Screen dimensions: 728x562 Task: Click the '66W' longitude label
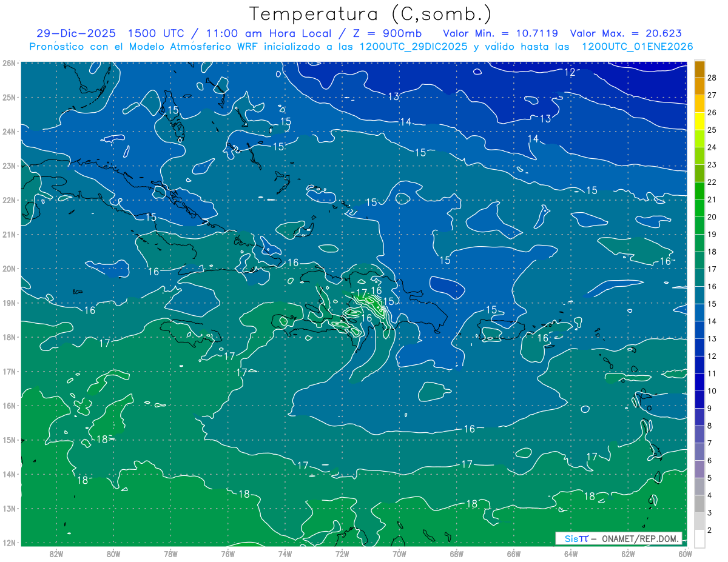click(x=514, y=554)
